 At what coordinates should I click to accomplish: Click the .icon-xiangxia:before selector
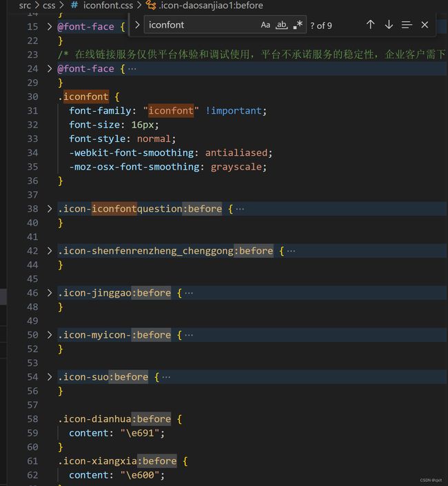click(x=117, y=461)
